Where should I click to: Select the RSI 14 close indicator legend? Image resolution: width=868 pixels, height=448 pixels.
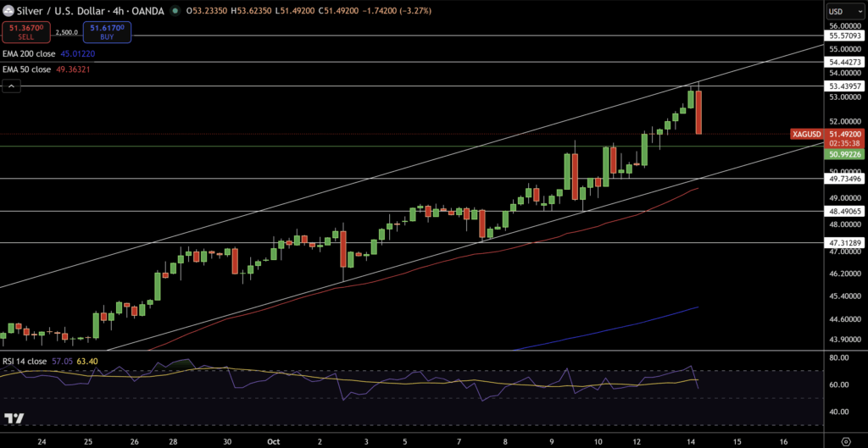click(x=25, y=361)
